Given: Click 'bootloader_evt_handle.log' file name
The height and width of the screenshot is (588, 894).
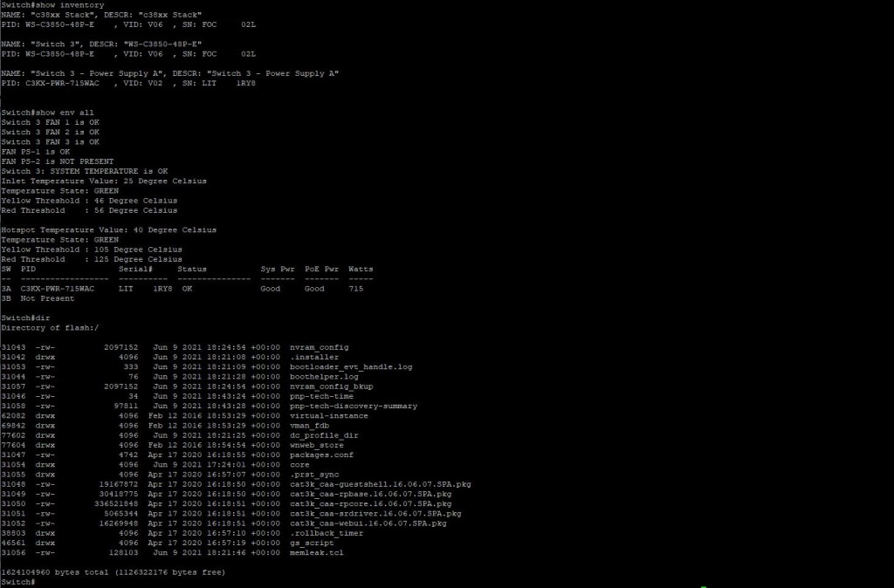Looking at the screenshot, I should click(351, 367).
